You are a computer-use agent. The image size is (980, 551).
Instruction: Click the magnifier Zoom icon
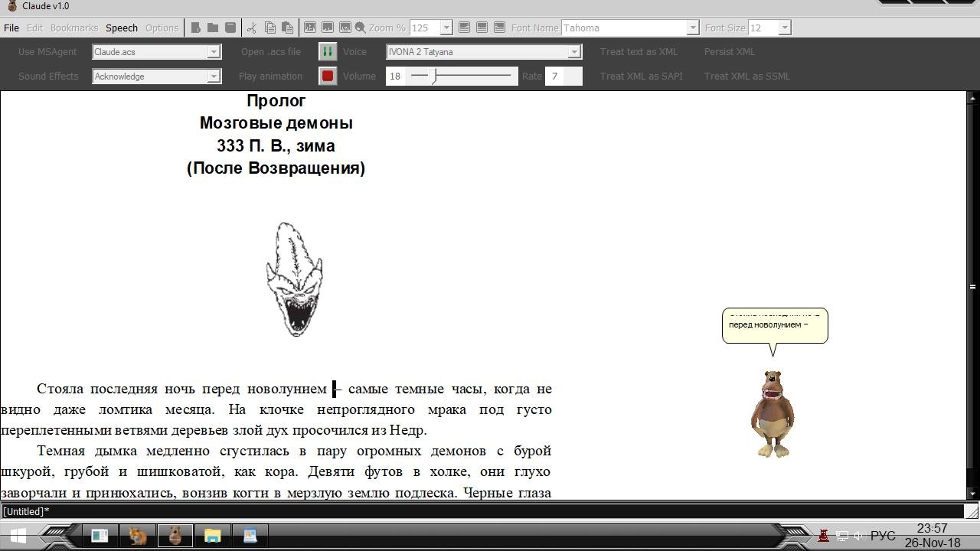click(360, 28)
